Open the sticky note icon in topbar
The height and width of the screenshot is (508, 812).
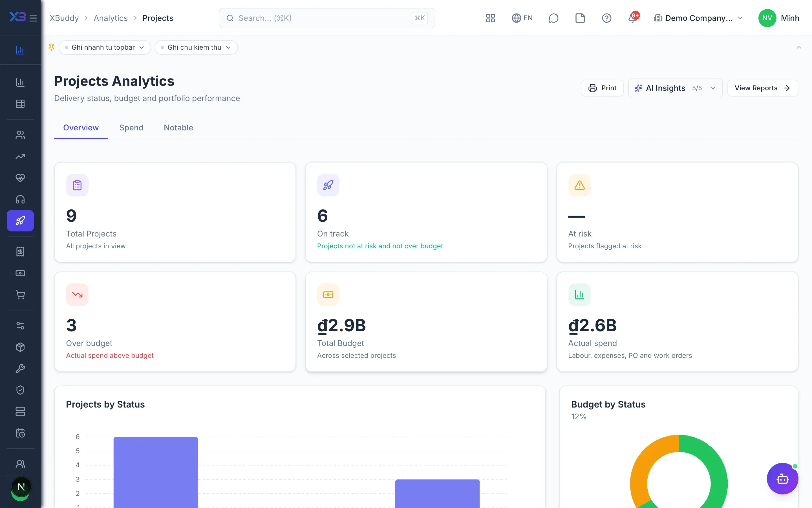coord(580,18)
